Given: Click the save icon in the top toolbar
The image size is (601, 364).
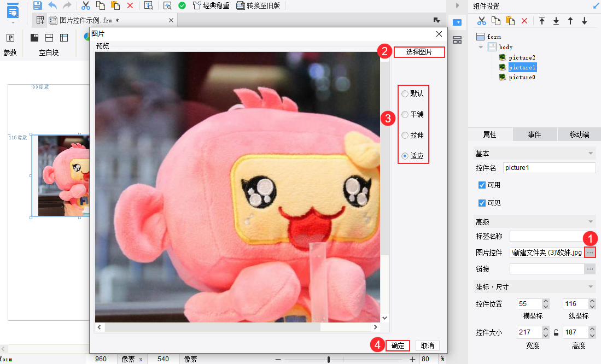Looking at the screenshot, I should pos(37,5).
